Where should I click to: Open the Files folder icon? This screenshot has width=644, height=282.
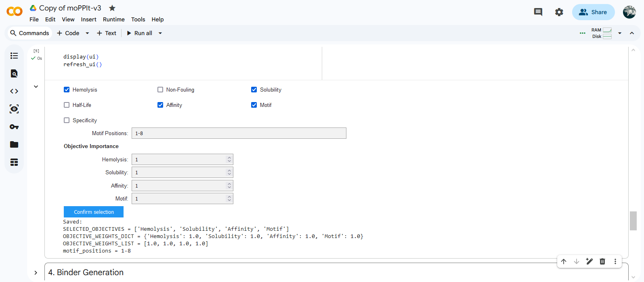14,144
